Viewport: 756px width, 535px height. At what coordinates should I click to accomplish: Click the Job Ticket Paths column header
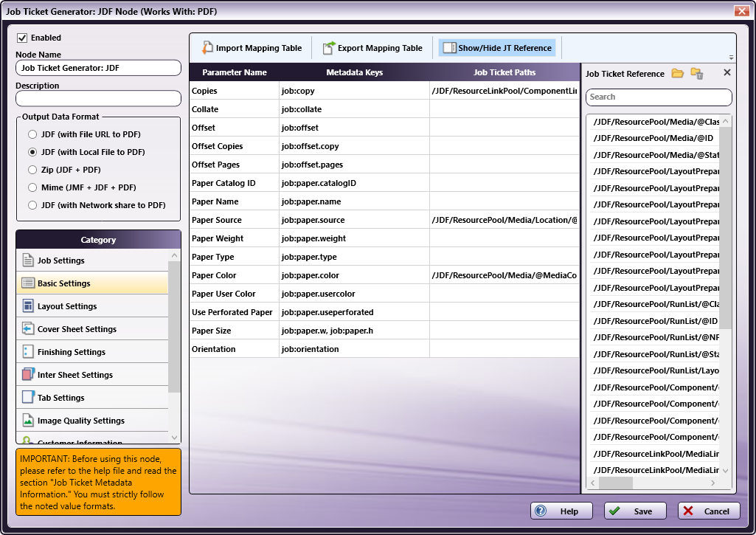pyautogui.click(x=504, y=72)
